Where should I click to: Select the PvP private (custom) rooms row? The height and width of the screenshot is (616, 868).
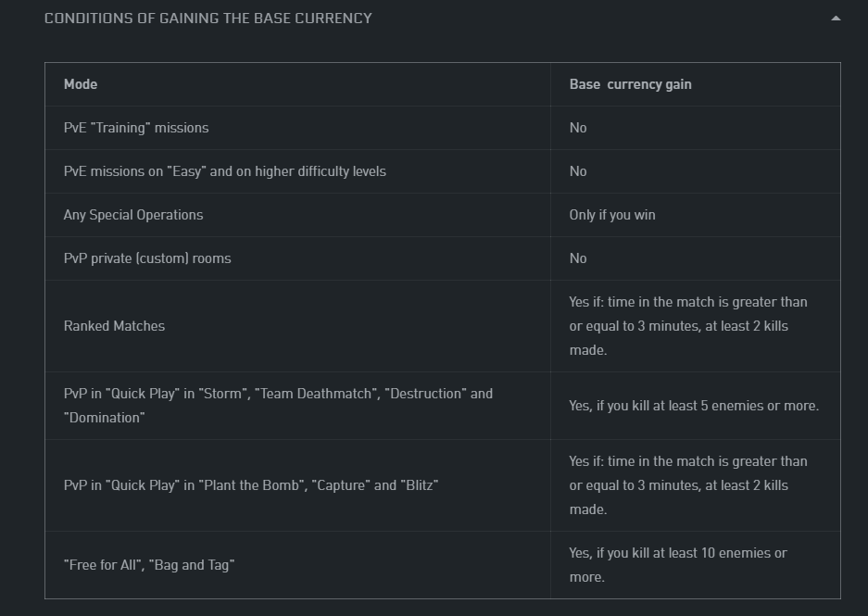(442, 258)
